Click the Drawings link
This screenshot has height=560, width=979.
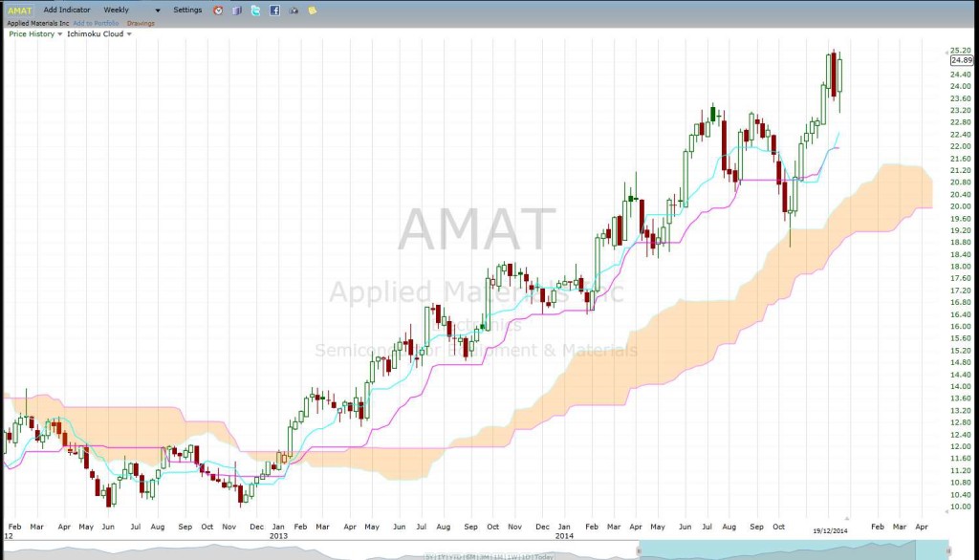click(x=141, y=23)
